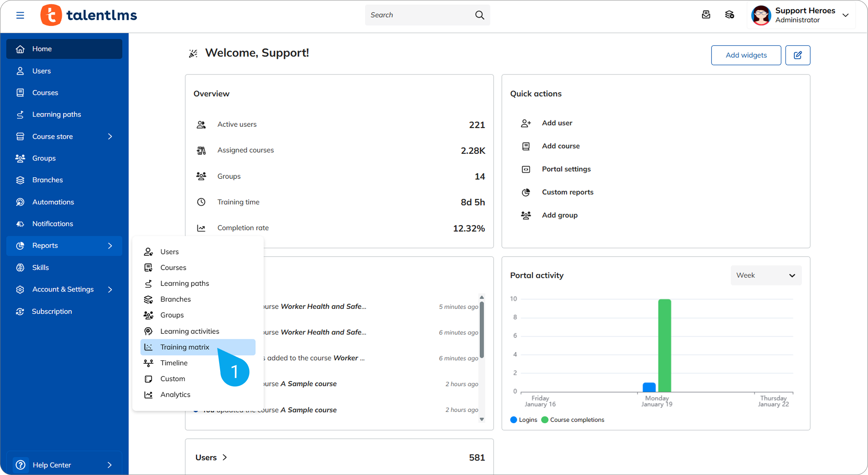
Task: Click the edit dashboard pencil icon
Action: pyautogui.click(x=797, y=55)
